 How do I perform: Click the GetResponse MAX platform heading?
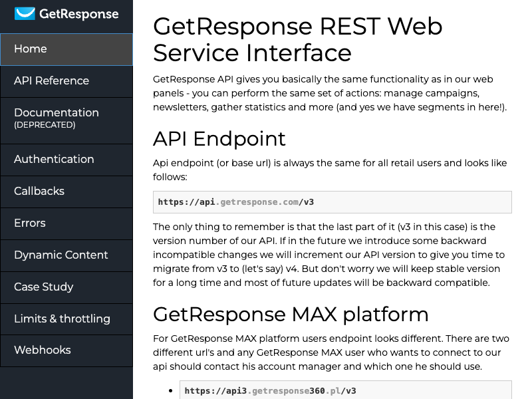(291, 315)
